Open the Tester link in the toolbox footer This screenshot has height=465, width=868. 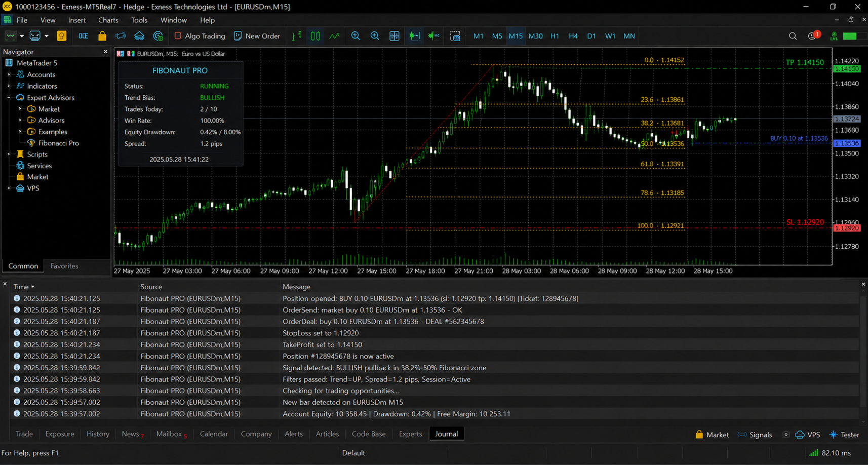coord(844,435)
